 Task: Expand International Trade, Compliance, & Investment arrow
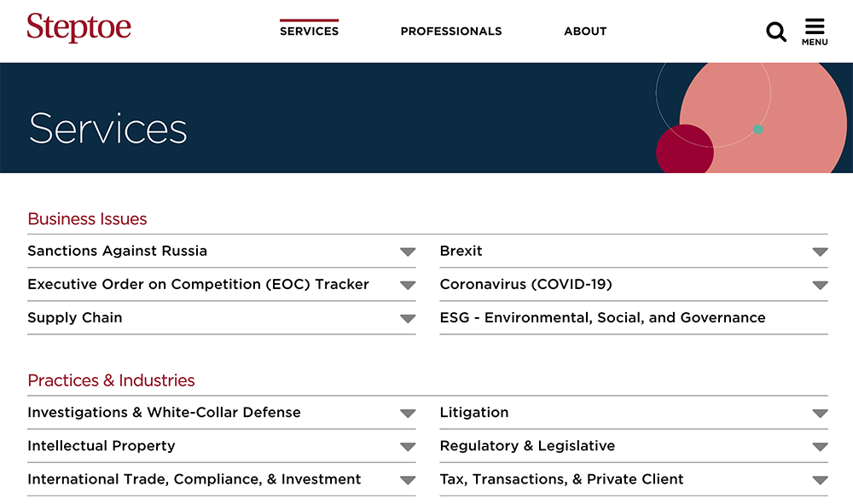[408, 479]
